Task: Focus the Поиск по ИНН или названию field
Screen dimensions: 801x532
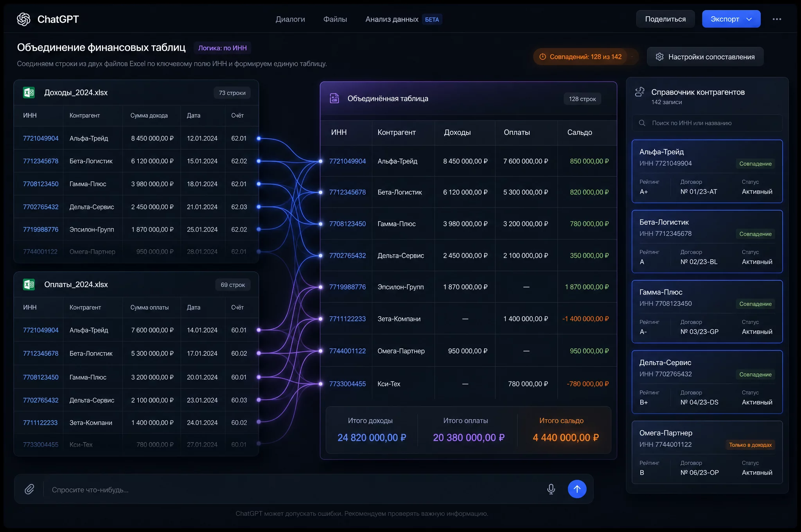Action: (707, 123)
